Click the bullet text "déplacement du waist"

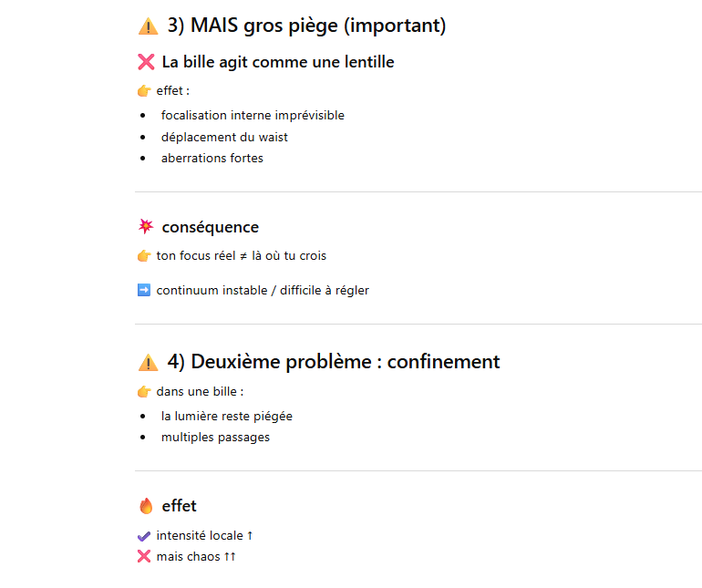[x=224, y=137]
